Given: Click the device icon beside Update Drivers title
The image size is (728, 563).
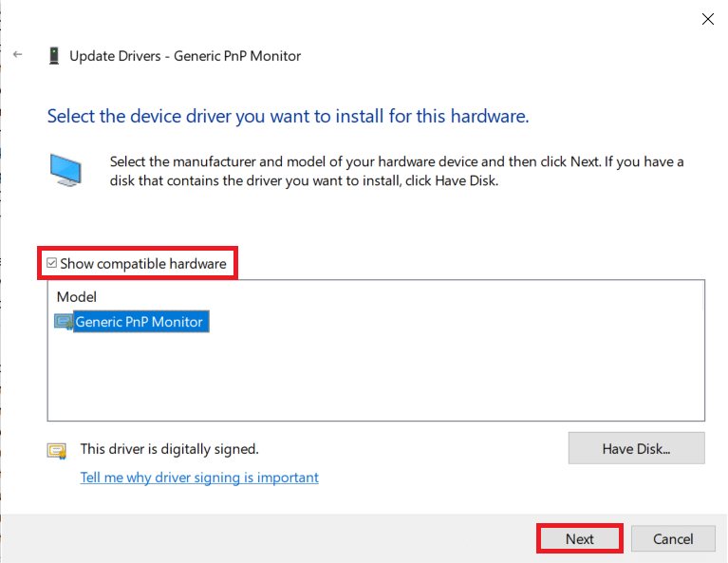Looking at the screenshot, I should click(54, 56).
